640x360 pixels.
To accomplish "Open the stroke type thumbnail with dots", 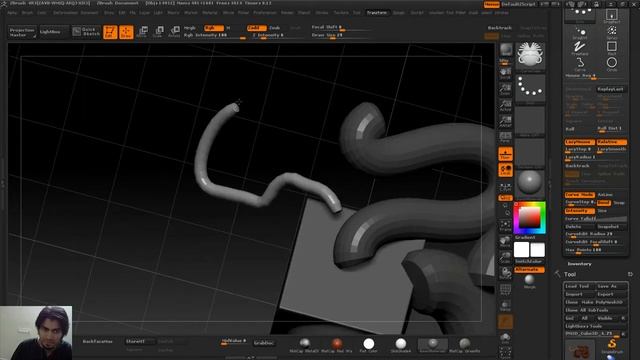I will coord(530,88).
